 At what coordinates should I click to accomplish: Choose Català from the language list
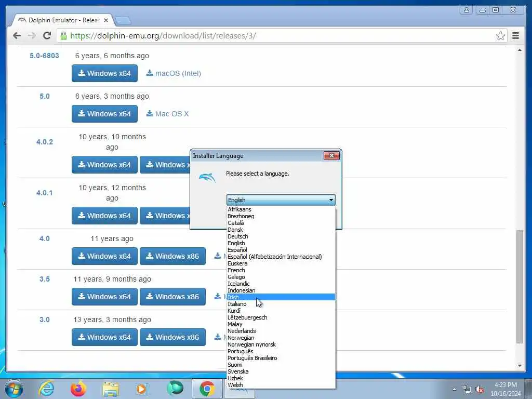click(281, 223)
